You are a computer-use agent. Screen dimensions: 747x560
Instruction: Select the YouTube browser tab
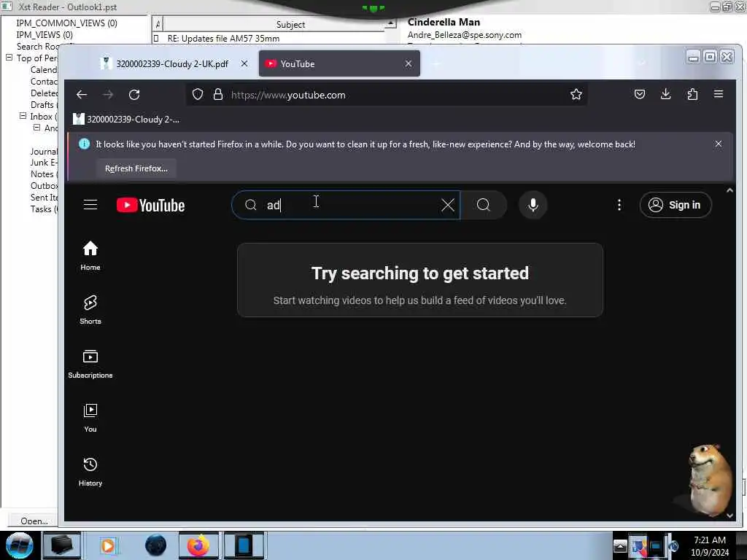(x=339, y=63)
